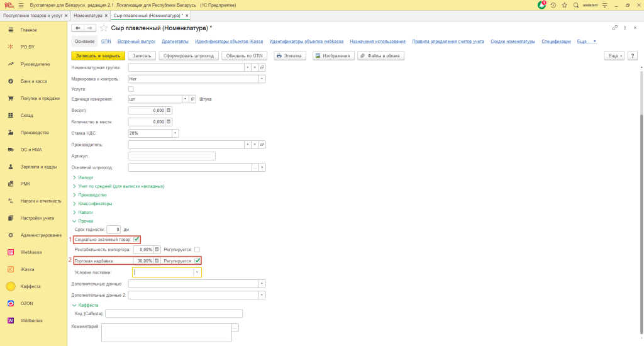Go back with the left arrow
This screenshot has height=346, width=644.
pyautogui.click(x=77, y=28)
